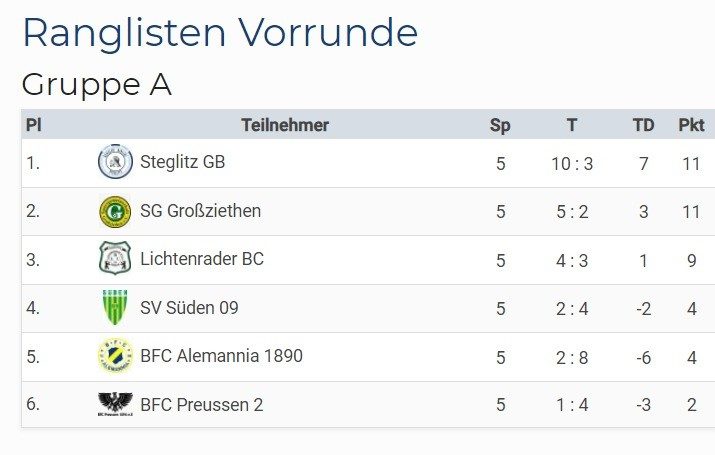Viewport: 715px width, 455px height.
Task: Click the Lichtenrader BC club crest
Action: 115,258
